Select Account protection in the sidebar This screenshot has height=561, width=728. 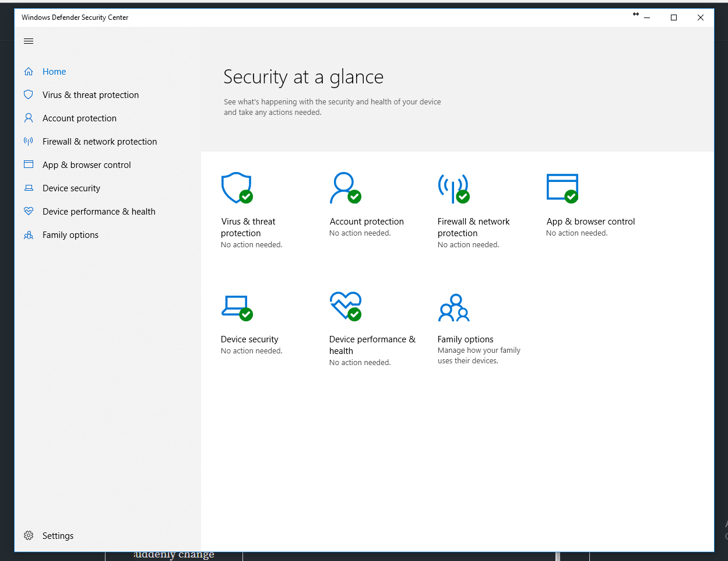tap(79, 118)
